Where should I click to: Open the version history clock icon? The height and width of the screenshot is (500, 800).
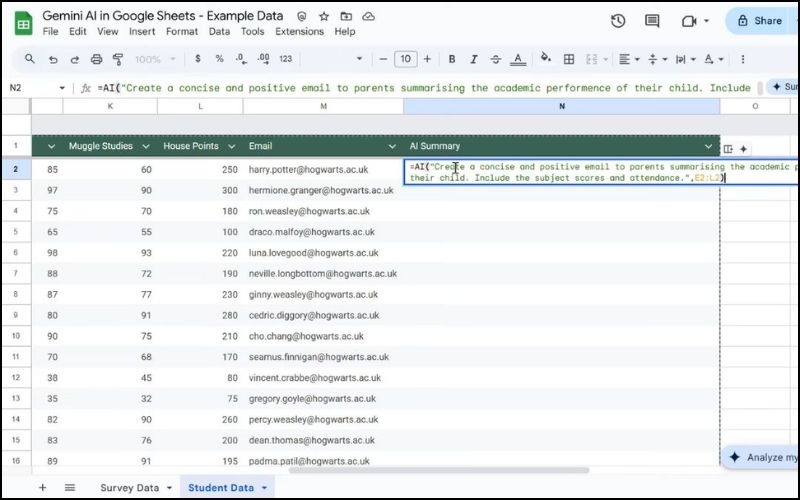tap(618, 21)
